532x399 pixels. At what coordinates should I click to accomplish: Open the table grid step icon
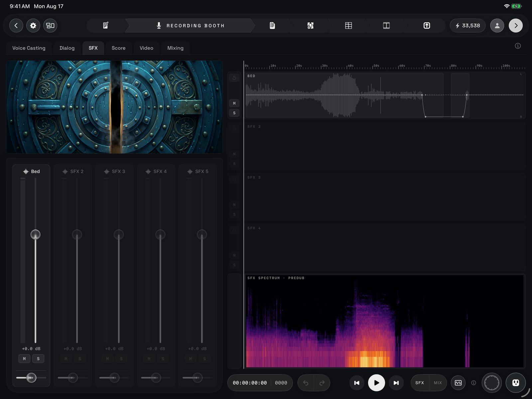pyautogui.click(x=348, y=26)
